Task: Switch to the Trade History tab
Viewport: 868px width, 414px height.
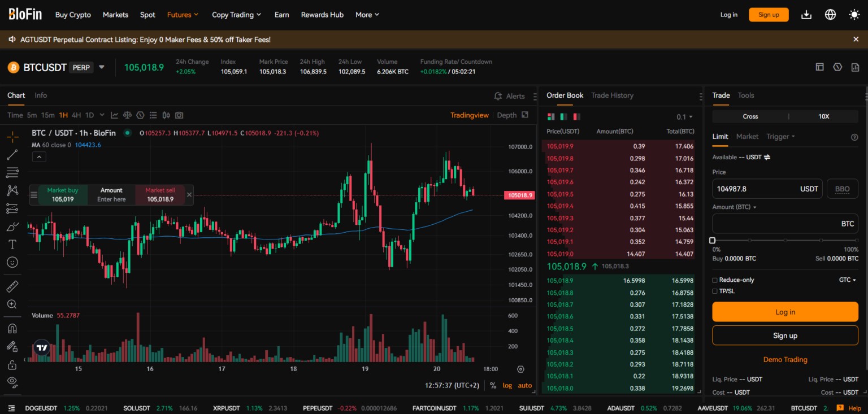Action: (612, 95)
